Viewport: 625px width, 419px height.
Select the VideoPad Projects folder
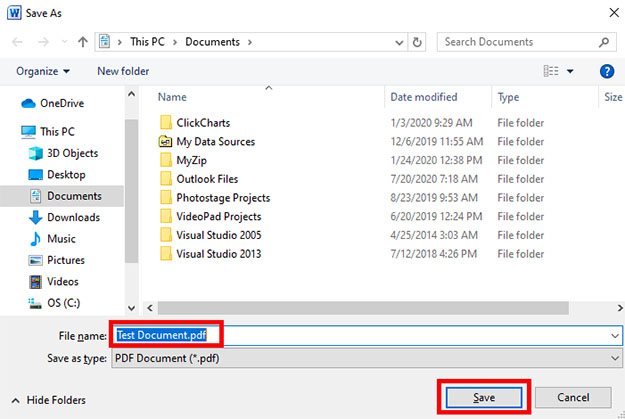(x=219, y=216)
